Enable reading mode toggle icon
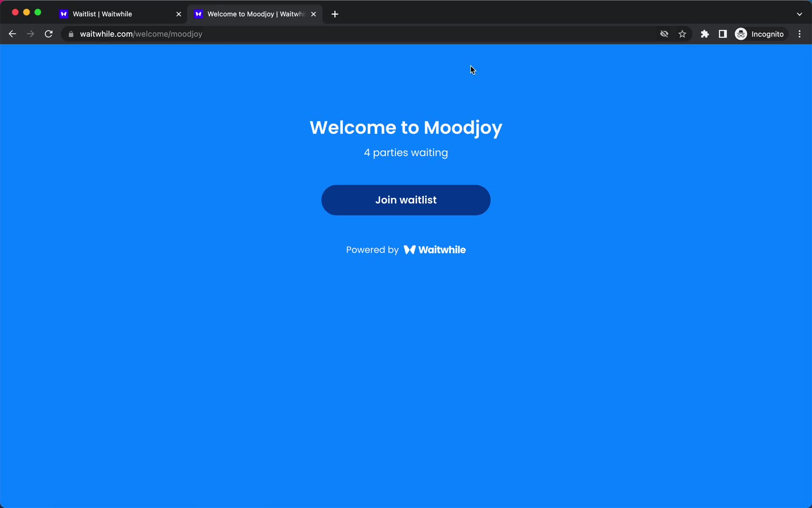Image resolution: width=812 pixels, height=508 pixels. tap(723, 33)
